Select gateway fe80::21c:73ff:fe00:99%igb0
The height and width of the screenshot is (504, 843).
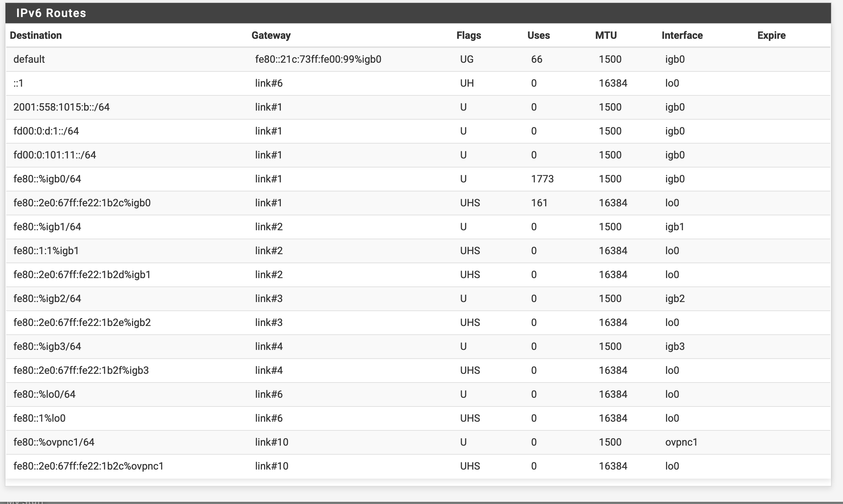click(x=318, y=59)
